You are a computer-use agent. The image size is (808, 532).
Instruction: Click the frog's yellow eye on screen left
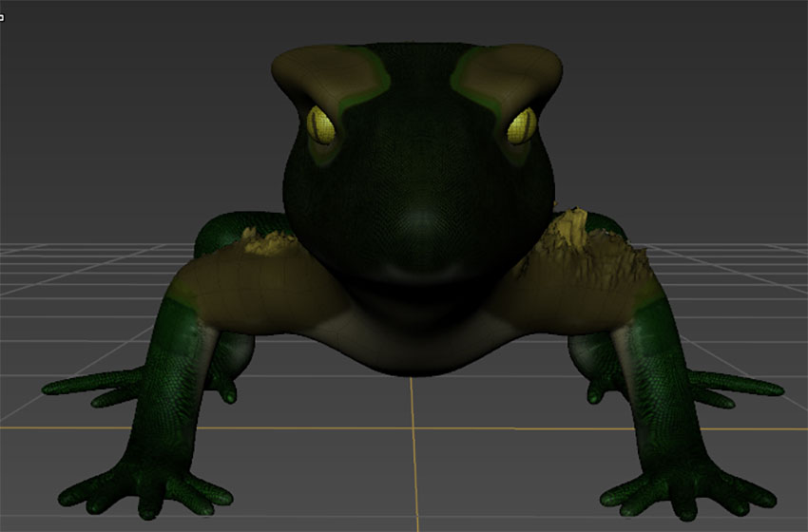[319, 125]
